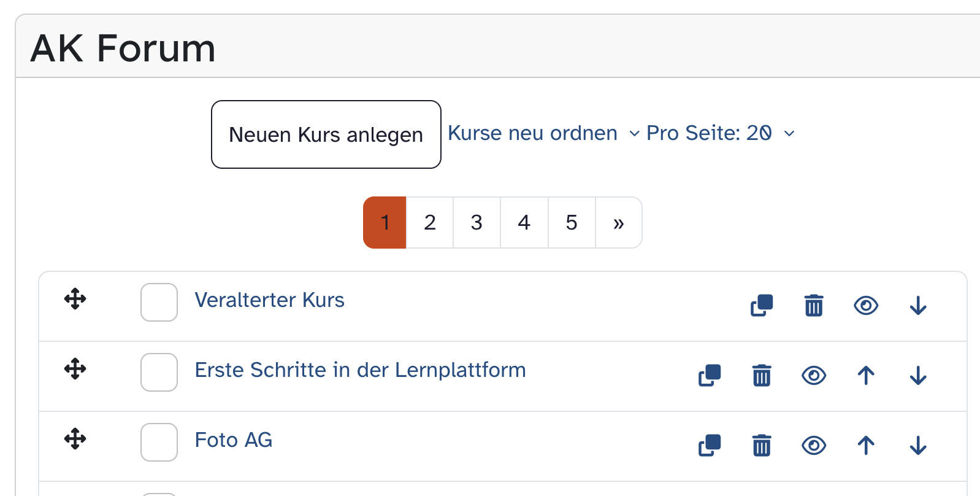This screenshot has height=496, width=980.
Task: Delete the Foto AG course
Action: pyautogui.click(x=762, y=445)
